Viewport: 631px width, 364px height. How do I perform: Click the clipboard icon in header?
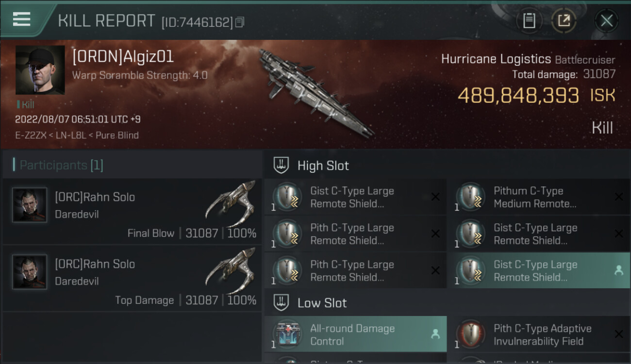(529, 20)
